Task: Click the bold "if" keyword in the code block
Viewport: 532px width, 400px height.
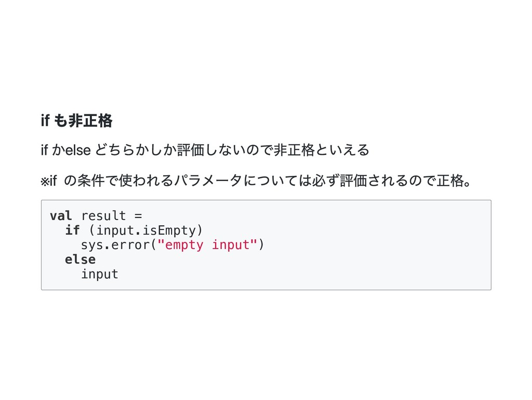Action: 72,230
